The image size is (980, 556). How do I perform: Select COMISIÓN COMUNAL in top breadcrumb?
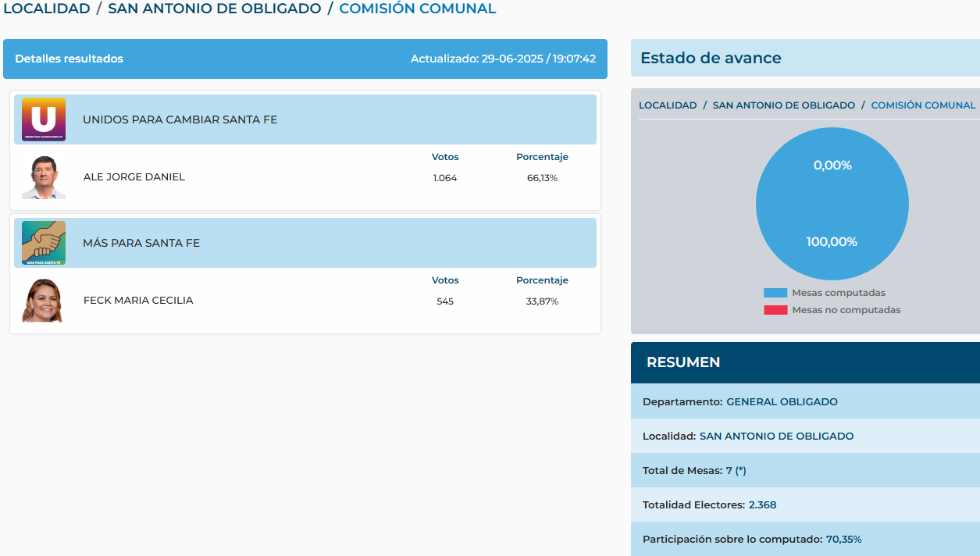tap(417, 9)
